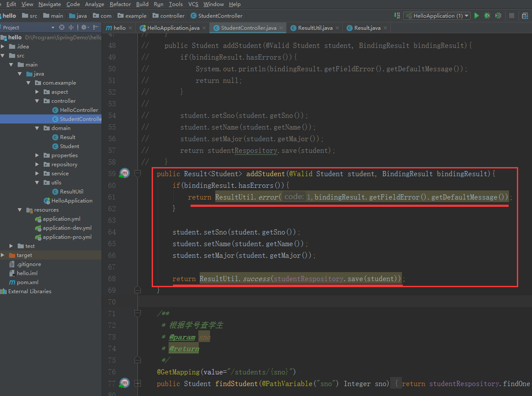The height and width of the screenshot is (396, 532).
Task: Close the HelloApplication.java tab
Action: click(204, 28)
